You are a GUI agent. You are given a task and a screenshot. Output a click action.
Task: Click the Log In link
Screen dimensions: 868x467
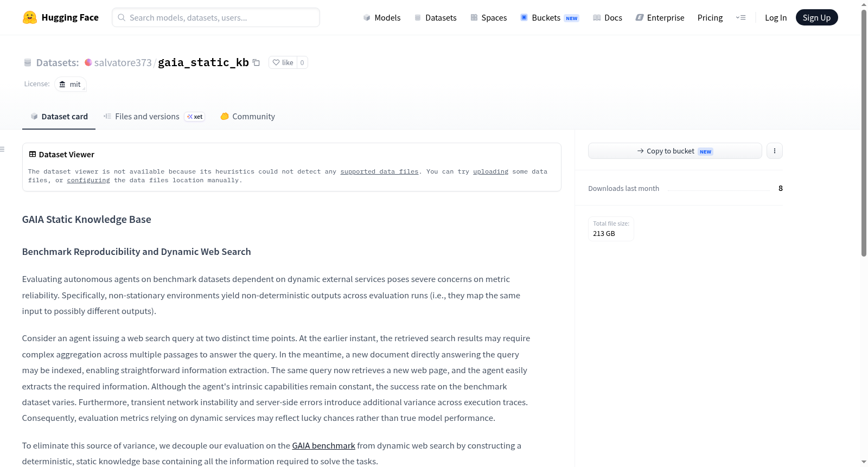click(776, 18)
